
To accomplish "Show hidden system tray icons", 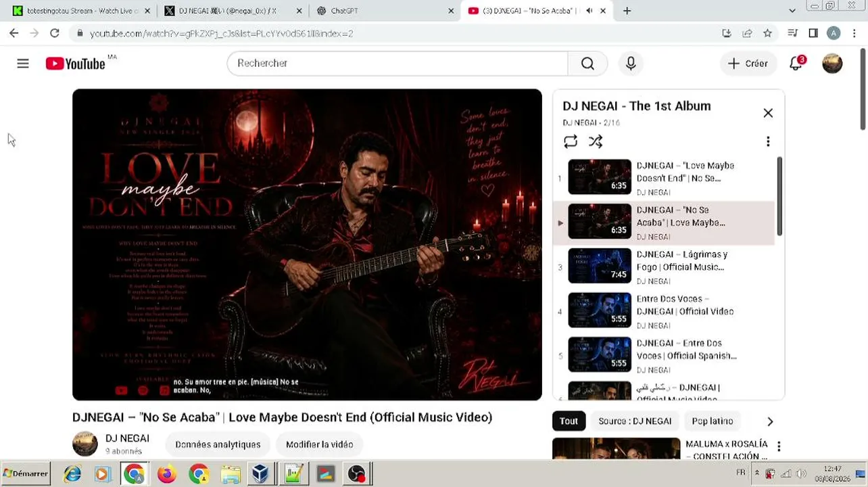I will pos(756,473).
